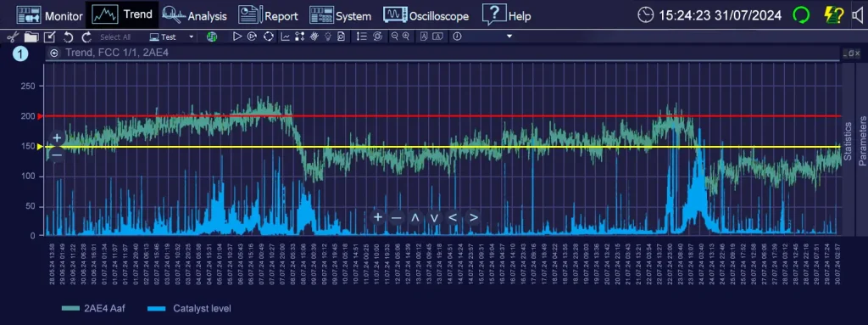Click the speaker sound icon

click(858, 15)
